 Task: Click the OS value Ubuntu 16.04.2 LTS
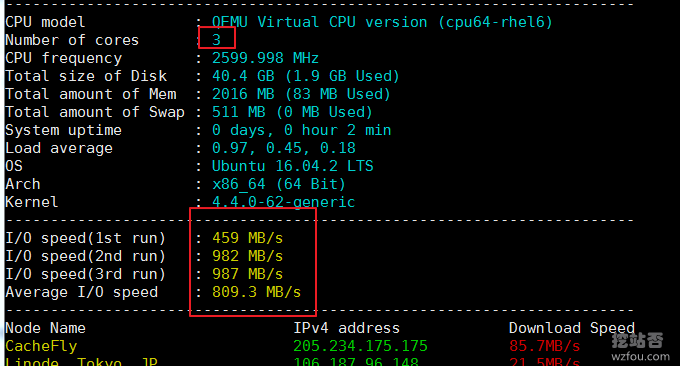click(x=292, y=166)
